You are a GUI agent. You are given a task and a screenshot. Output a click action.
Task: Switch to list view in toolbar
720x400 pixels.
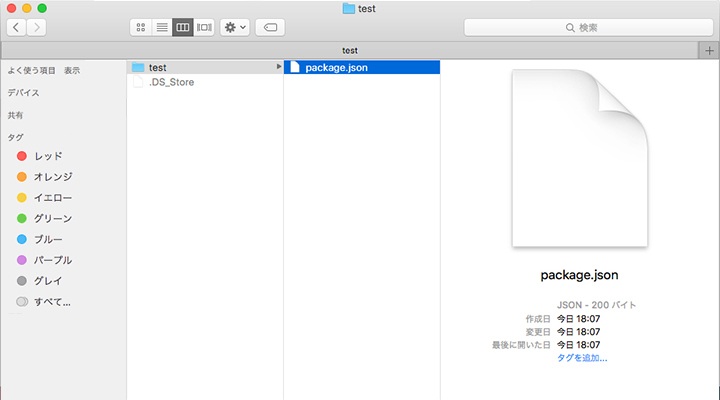click(x=162, y=27)
